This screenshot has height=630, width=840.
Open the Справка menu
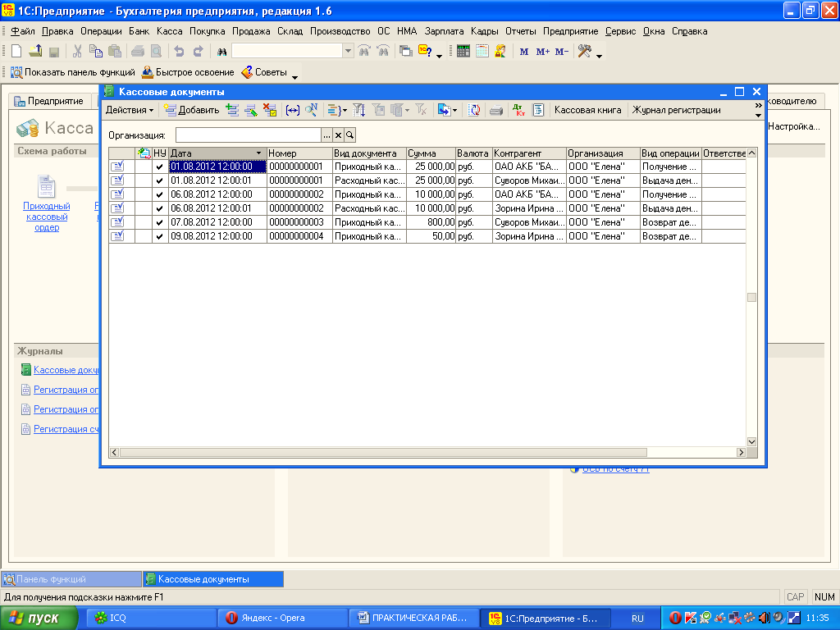click(689, 31)
